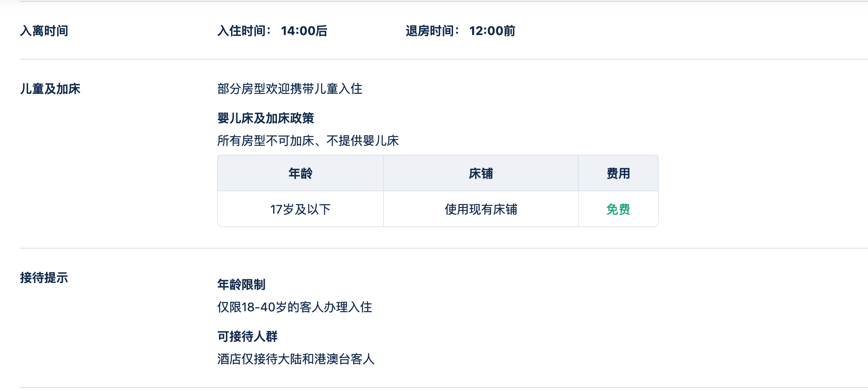Image resolution: width=868 pixels, height=390 pixels.
Task: Click the 婴儿床及加床政策 subheading
Action: click(266, 118)
